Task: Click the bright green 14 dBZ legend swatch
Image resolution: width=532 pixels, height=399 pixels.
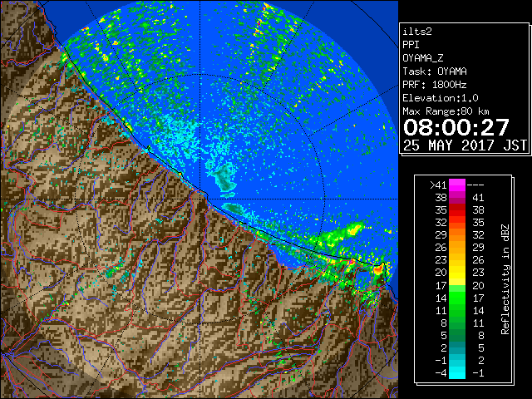Action: pyautogui.click(x=457, y=298)
